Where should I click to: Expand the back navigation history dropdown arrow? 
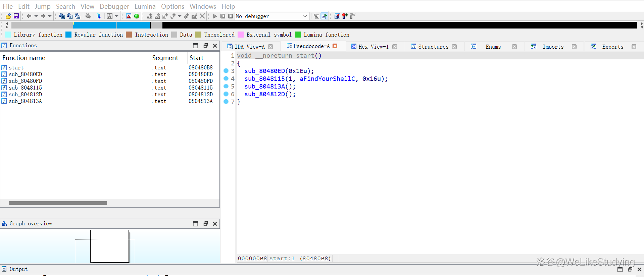click(36, 16)
